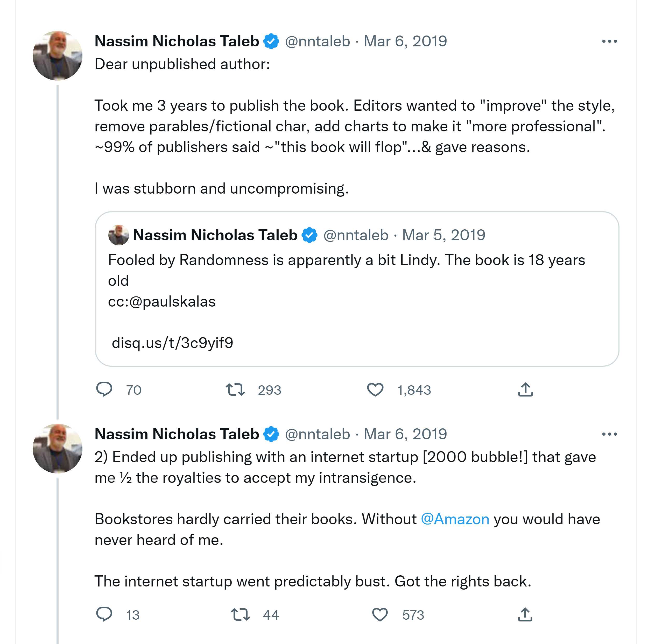The image size is (648, 644).
Task: Click author name on the second tweet
Action: [x=177, y=434]
